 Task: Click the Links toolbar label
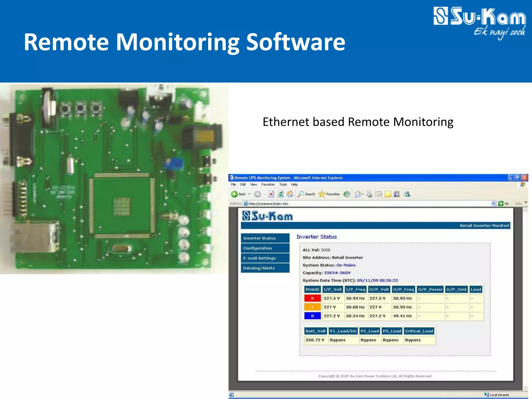click(518, 203)
